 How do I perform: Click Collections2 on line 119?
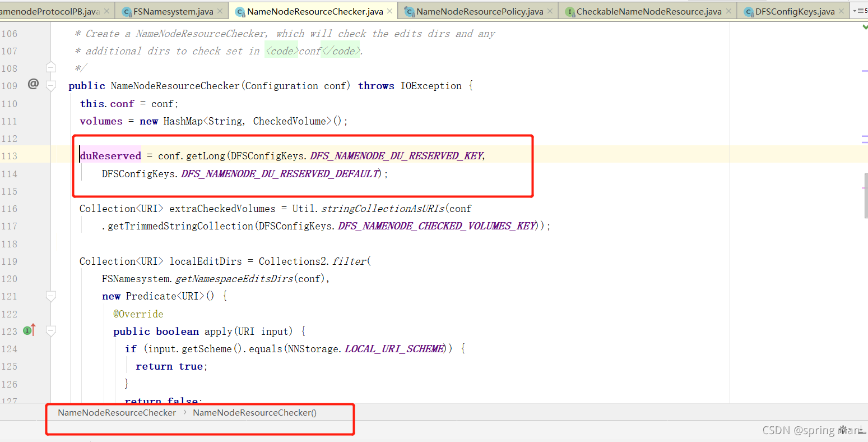click(x=293, y=261)
